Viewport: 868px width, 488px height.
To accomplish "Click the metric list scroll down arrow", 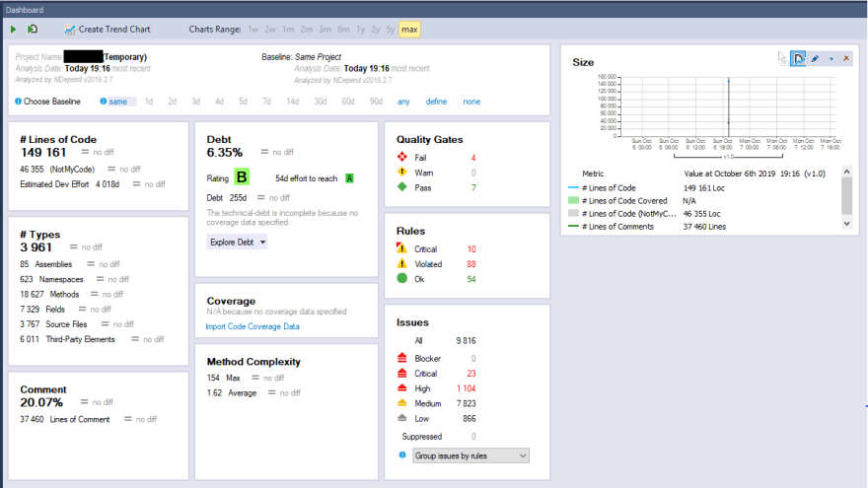I will click(846, 224).
